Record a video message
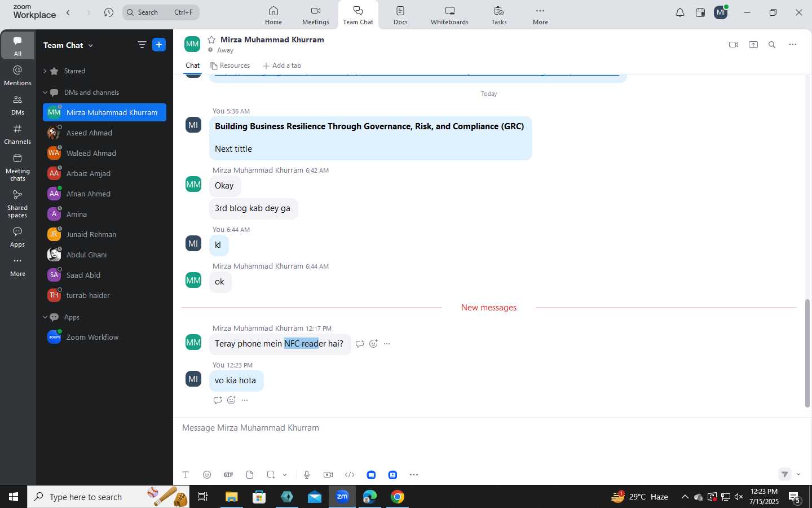Viewport: 812px width, 508px height. tap(328, 475)
